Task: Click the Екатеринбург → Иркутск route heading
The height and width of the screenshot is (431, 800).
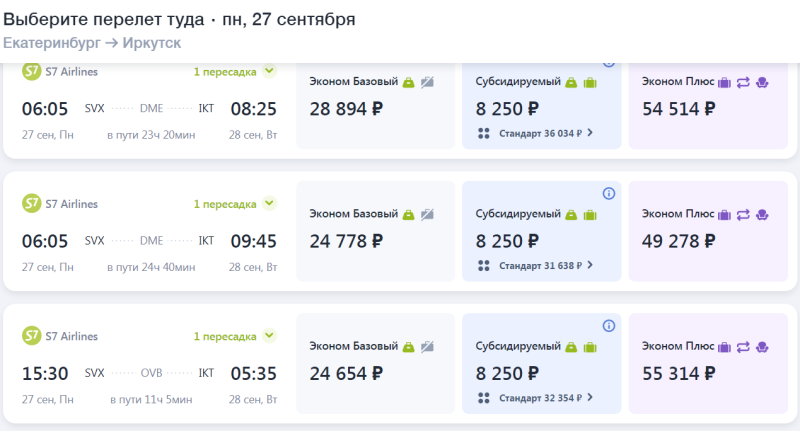Action: [92, 43]
